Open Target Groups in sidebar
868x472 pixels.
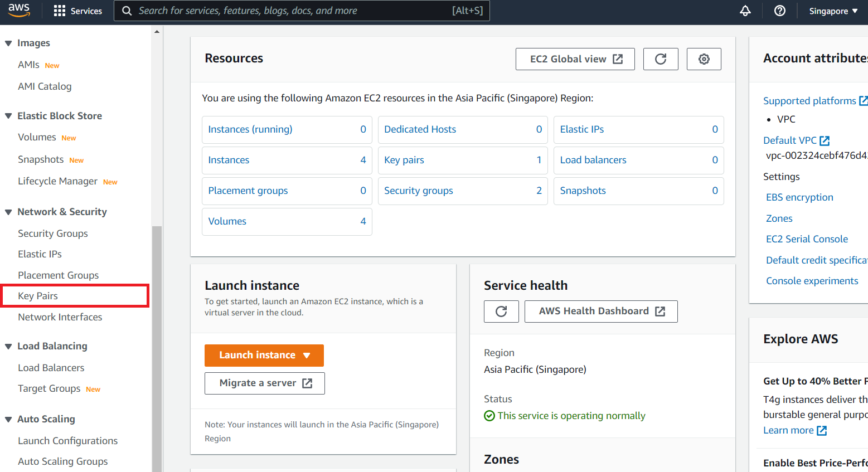pyautogui.click(x=49, y=388)
